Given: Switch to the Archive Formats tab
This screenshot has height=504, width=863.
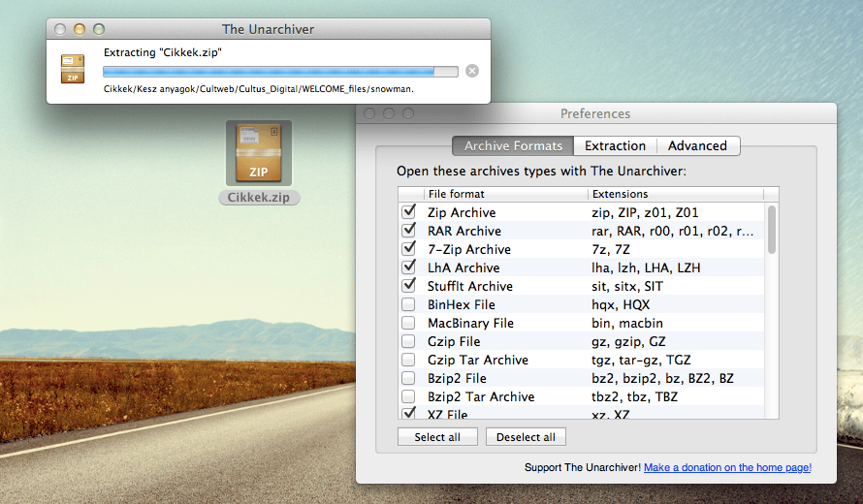Looking at the screenshot, I should point(513,145).
